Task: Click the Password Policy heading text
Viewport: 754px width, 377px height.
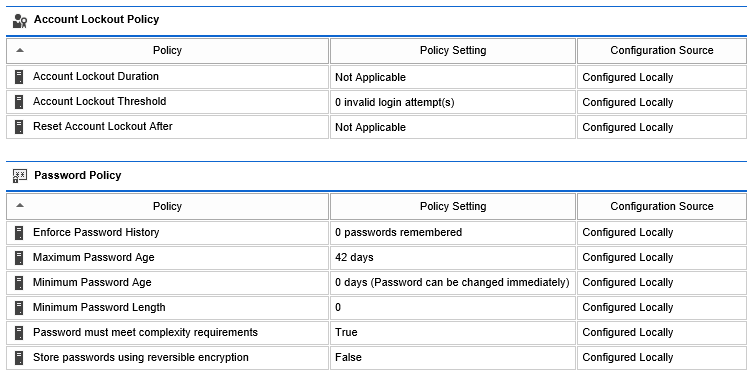Action: 77,176
